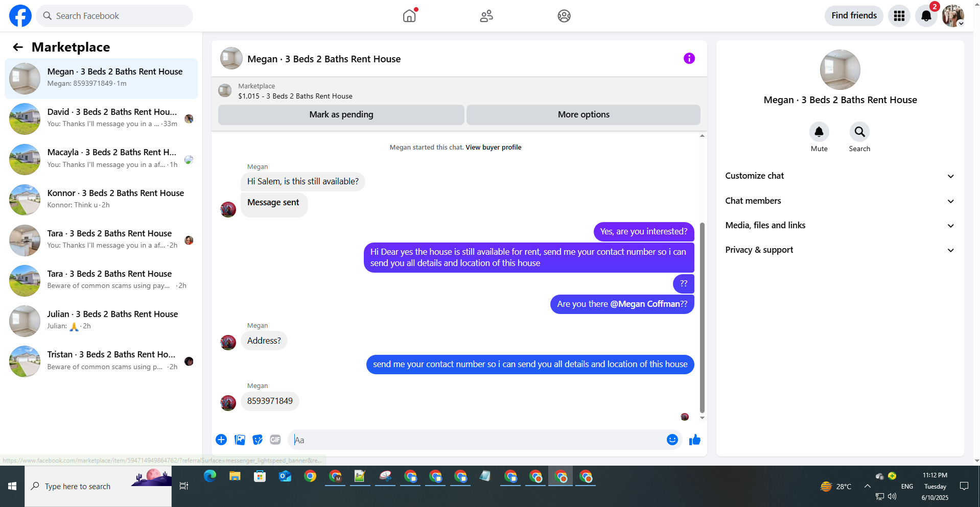This screenshot has height=507, width=980.
Task: Expand Media, files and links section
Action: pos(840,225)
